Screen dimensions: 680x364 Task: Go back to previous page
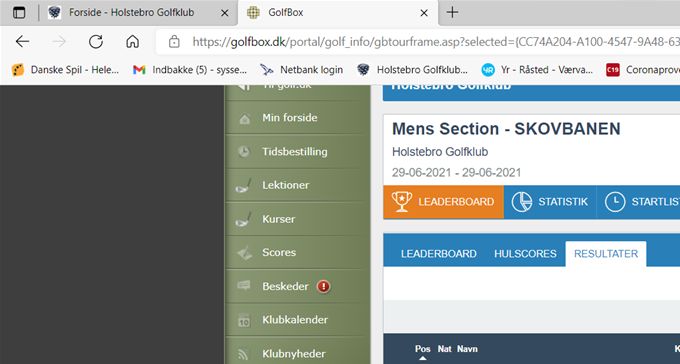click(22, 42)
